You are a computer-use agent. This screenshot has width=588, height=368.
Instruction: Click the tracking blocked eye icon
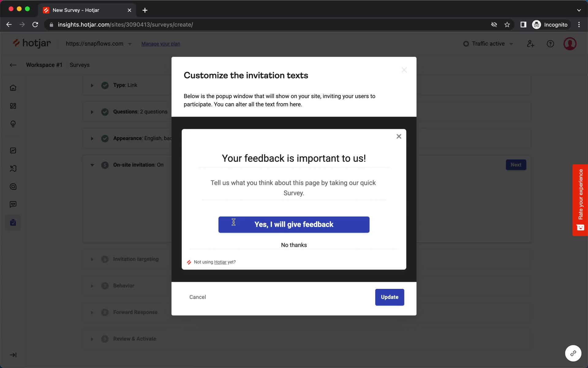pos(494,25)
